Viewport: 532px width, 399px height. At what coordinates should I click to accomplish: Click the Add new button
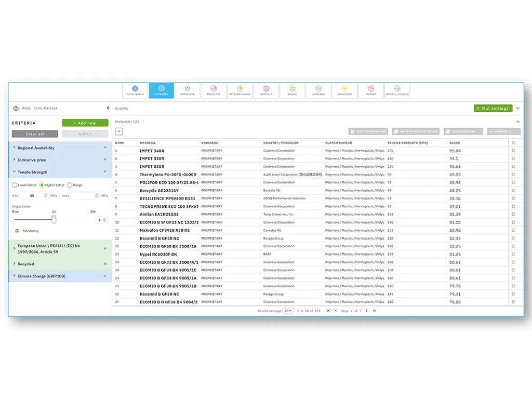pyautogui.click(x=85, y=123)
